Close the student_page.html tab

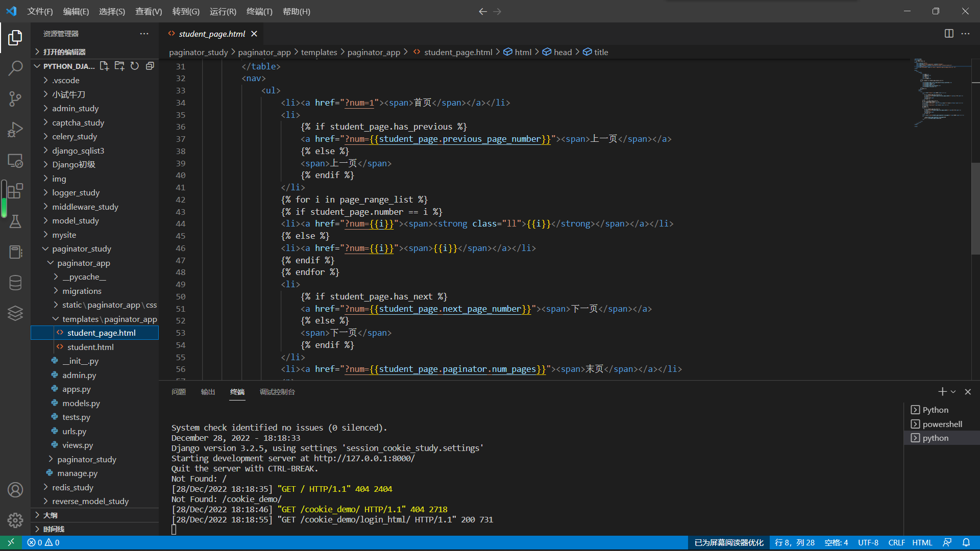pos(254,34)
